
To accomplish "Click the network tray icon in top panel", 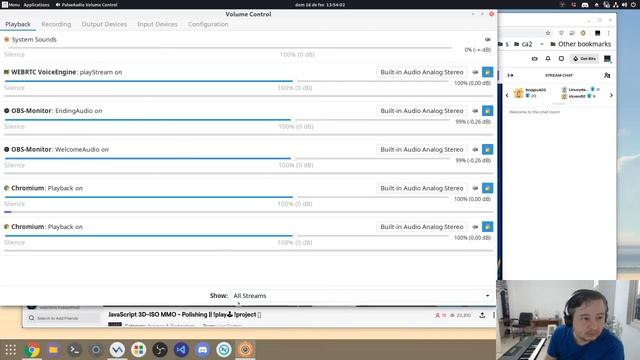I will pyautogui.click(x=616, y=5).
